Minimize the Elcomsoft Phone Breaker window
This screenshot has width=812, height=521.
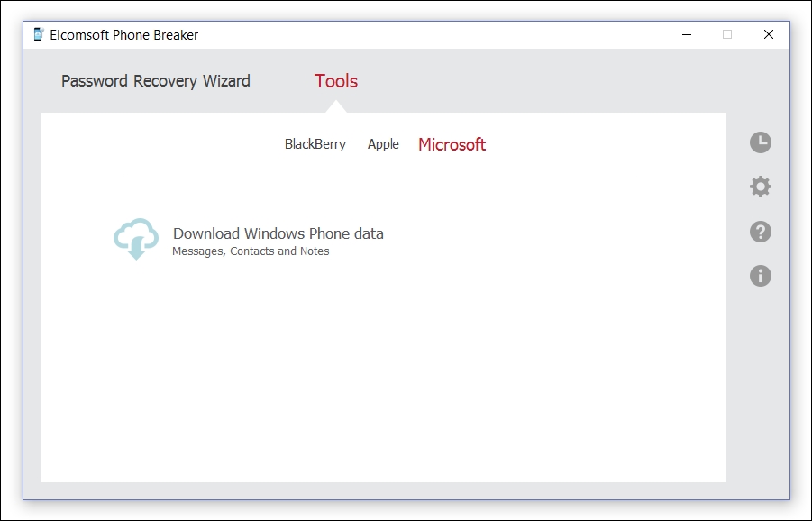click(x=687, y=34)
